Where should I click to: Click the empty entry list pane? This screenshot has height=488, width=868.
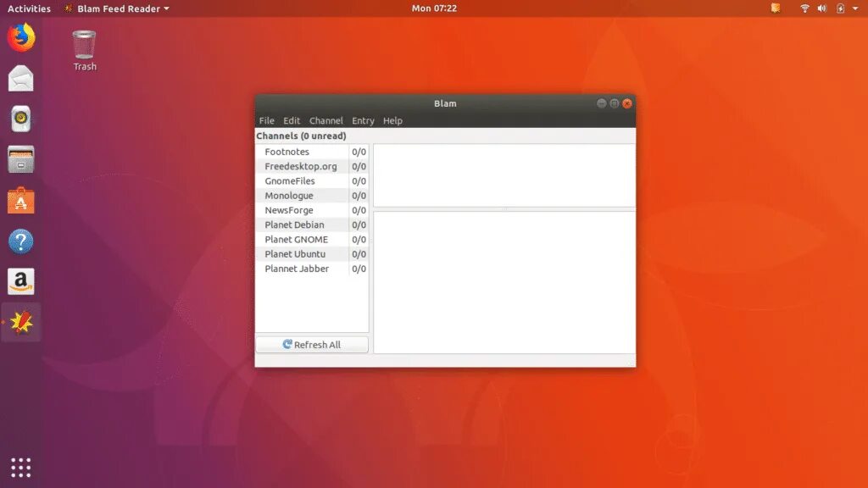tap(504, 175)
